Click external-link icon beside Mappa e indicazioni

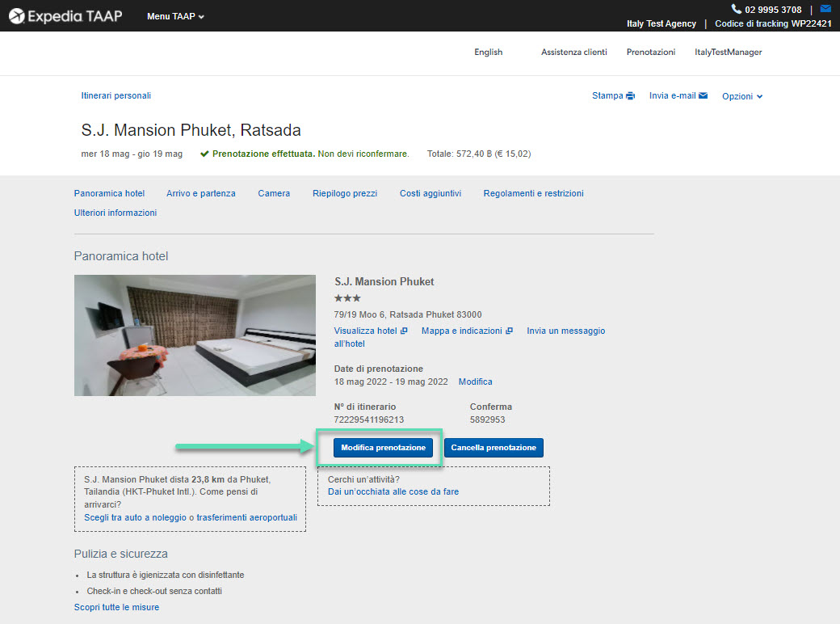[509, 331]
